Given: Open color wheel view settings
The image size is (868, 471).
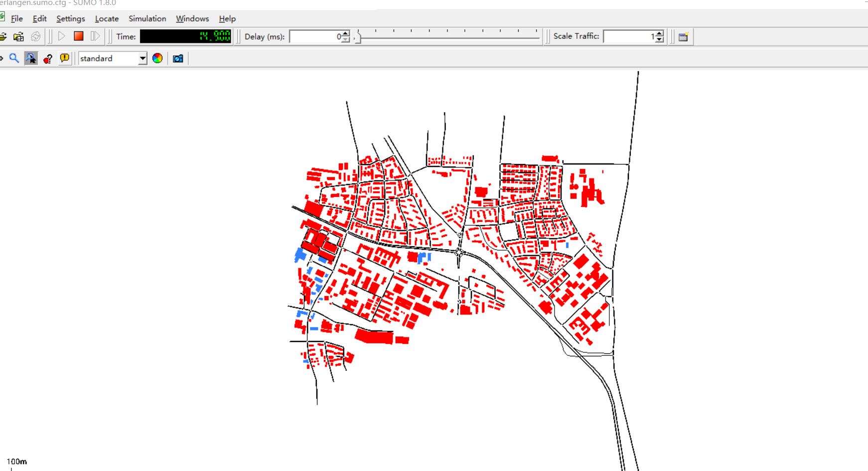Looking at the screenshot, I should [157, 58].
